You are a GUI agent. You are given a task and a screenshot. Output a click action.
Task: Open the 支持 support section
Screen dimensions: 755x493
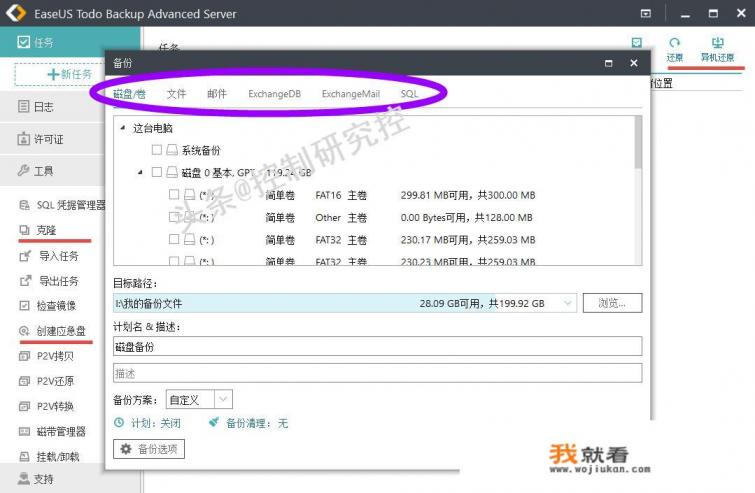coord(52,478)
